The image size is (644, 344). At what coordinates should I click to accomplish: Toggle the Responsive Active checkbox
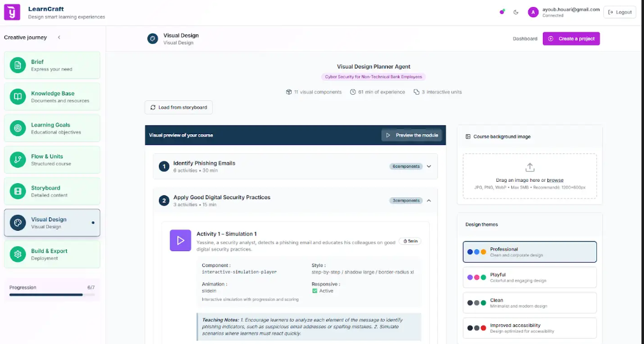(315, 291)
